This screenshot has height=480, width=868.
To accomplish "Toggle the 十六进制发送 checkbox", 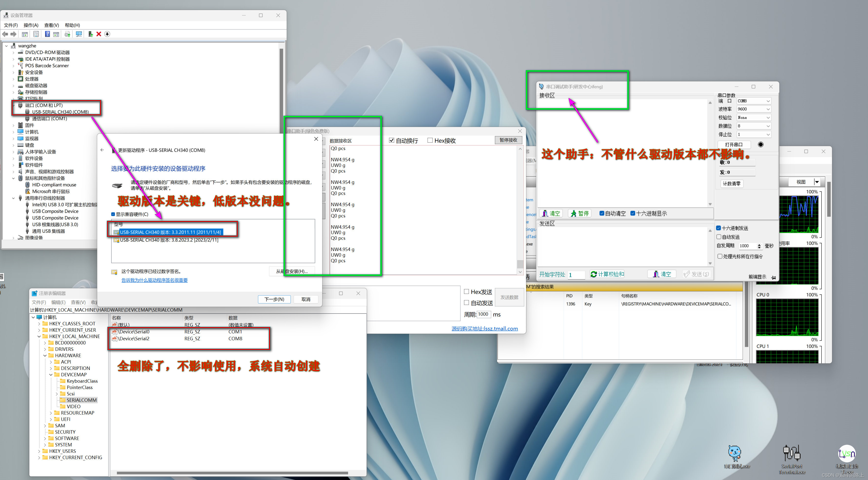I will point(719,228).
